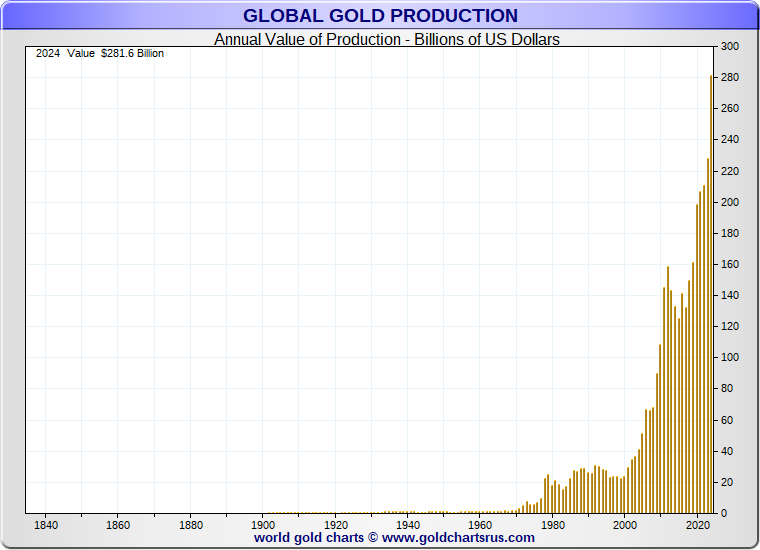Image resolution: width=760 pixels, height=550 pixels.
Task: Select the 2000 year label
Action: point(624,525)
